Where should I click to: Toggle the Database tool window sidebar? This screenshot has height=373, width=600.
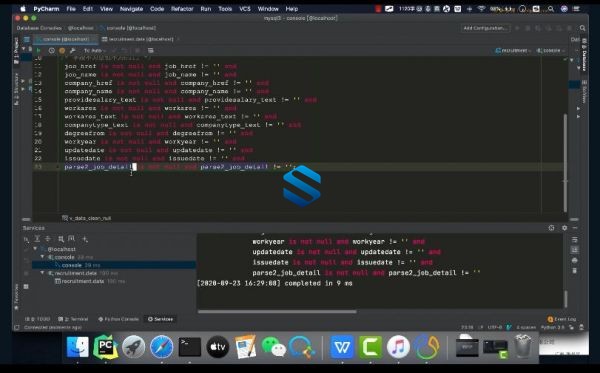point(584,55)
